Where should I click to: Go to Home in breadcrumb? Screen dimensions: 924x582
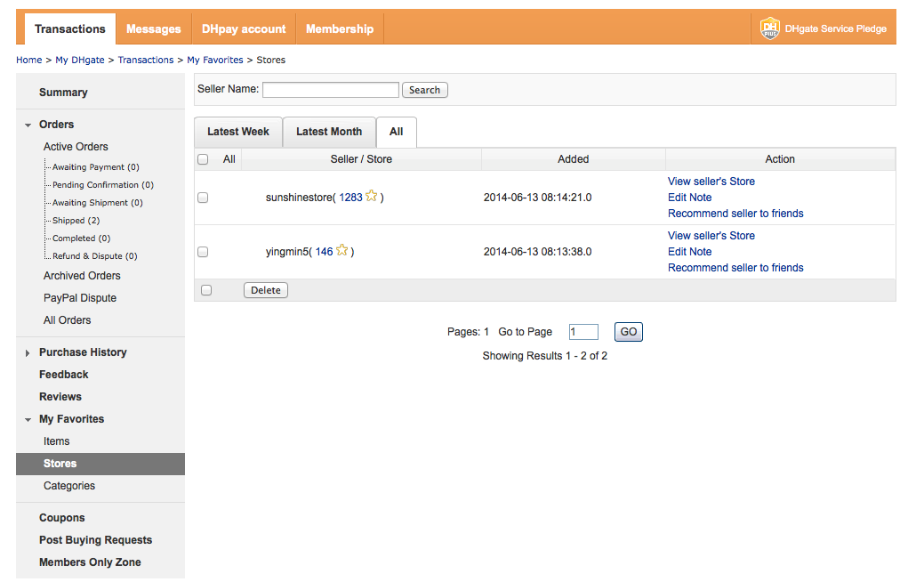(x=28, y=61)
